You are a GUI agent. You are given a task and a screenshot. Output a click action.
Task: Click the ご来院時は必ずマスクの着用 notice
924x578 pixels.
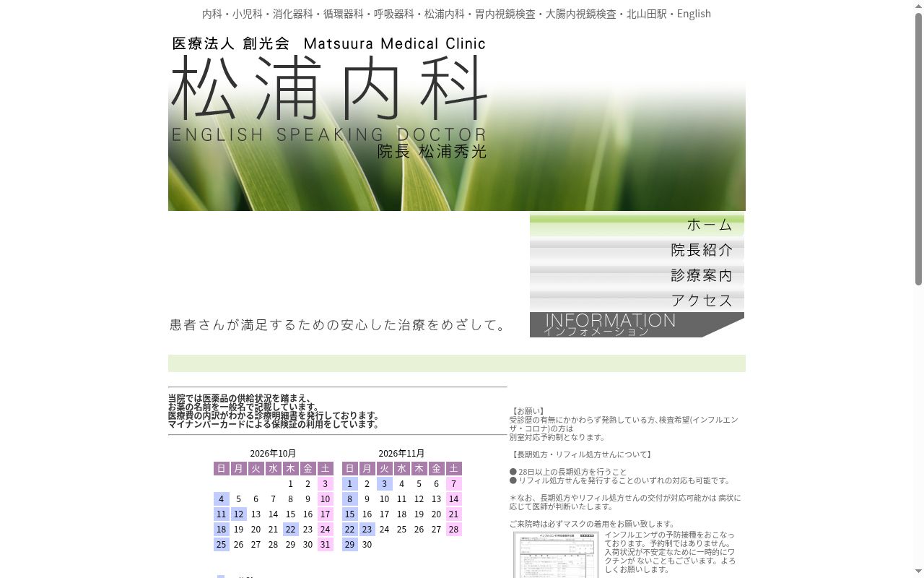pos(593,524)
